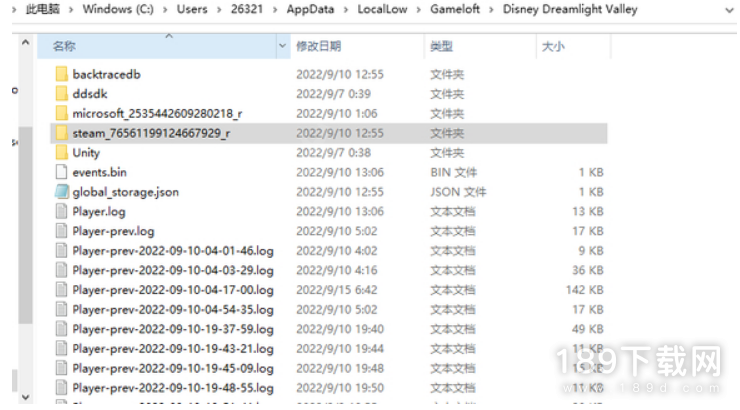Viewport: 740px width, 410px height.
Task: Click the JSON 文件 type cell
Action: click(x=458, y=192)
